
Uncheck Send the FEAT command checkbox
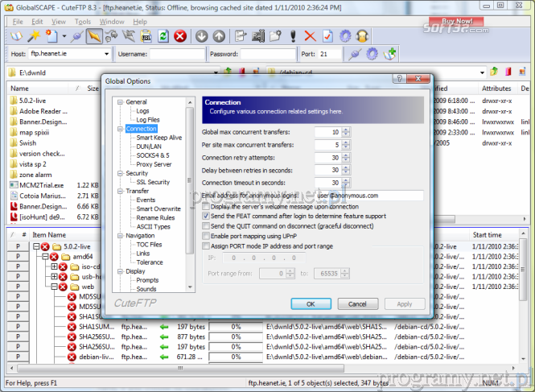206,216
